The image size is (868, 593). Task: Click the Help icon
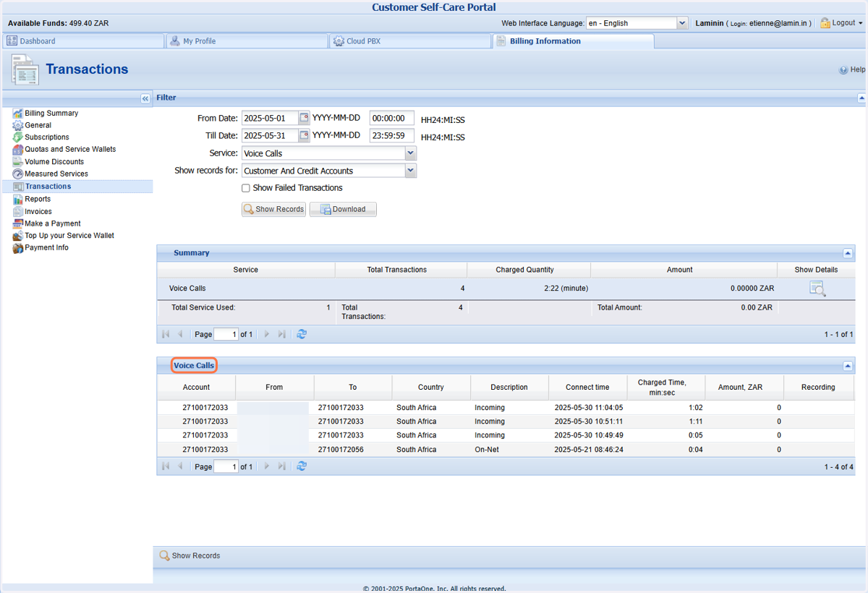(843, 70)
